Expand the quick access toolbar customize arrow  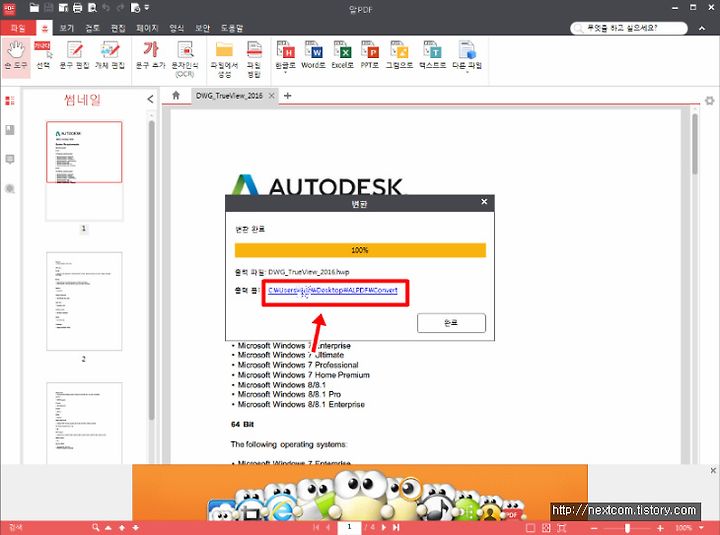coord(147,8)
